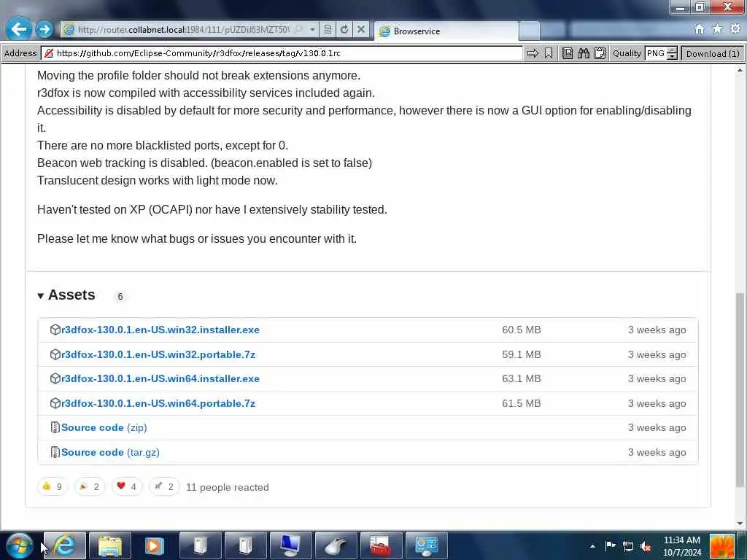Toggle the rocket reaction (2)

pos(164,486)
